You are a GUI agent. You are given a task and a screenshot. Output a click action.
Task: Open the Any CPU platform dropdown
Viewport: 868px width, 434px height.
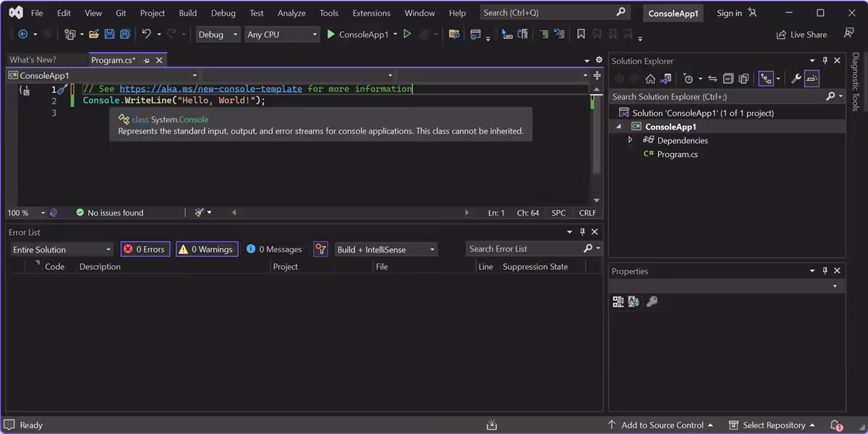coord(282,33)
